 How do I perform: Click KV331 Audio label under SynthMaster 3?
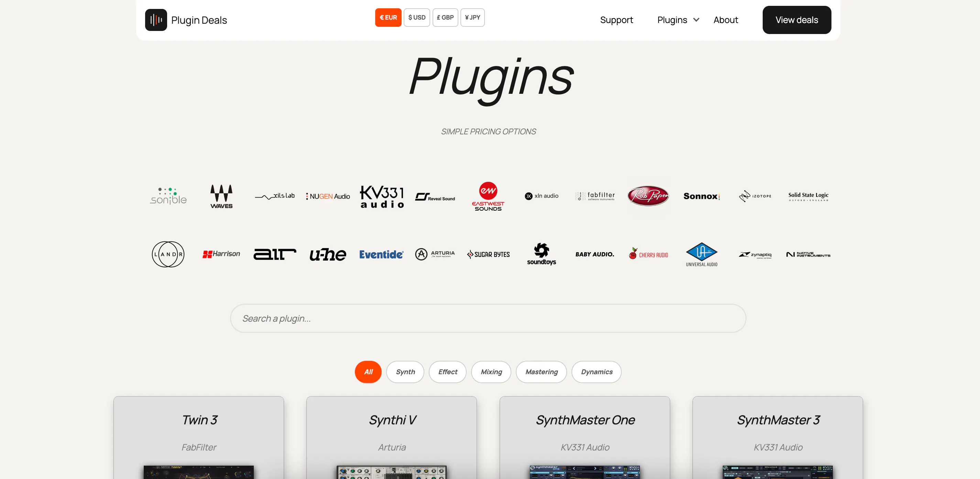point(778,447)
